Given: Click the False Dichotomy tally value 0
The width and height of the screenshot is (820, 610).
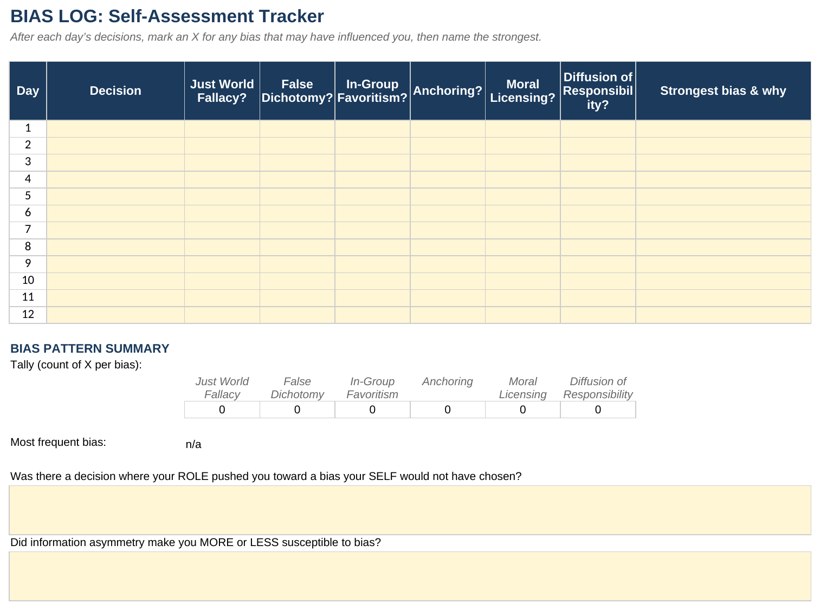Looking at the screenshot, I should 297,410.
